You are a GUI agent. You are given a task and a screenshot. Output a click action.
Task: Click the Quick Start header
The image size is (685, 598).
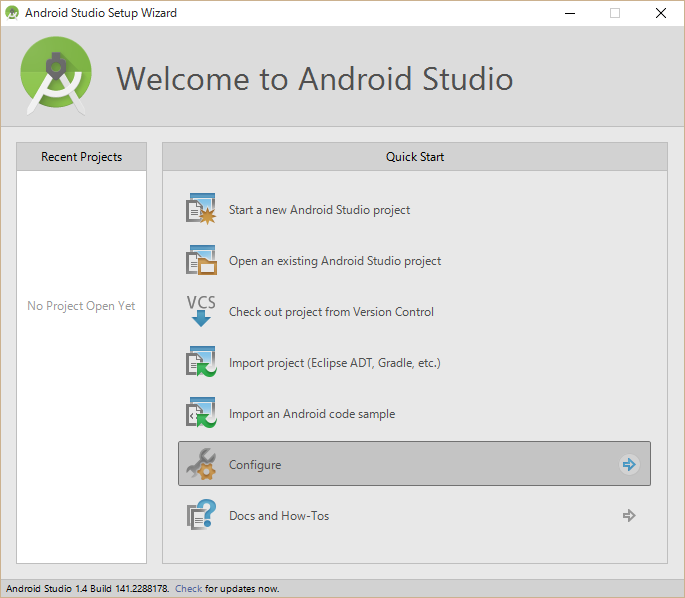[415, 156]
